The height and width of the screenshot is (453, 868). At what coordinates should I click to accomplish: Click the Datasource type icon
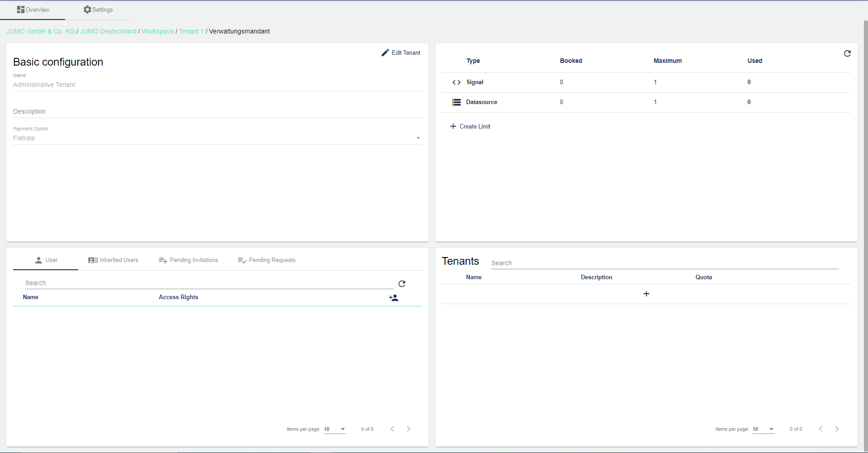click(457, 102)
